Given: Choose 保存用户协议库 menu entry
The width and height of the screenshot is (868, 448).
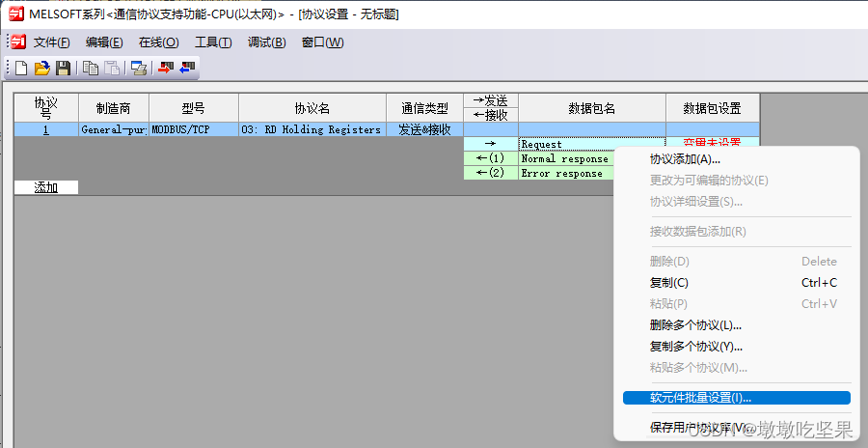Looking at the screenshot, I should pos(736,428).
